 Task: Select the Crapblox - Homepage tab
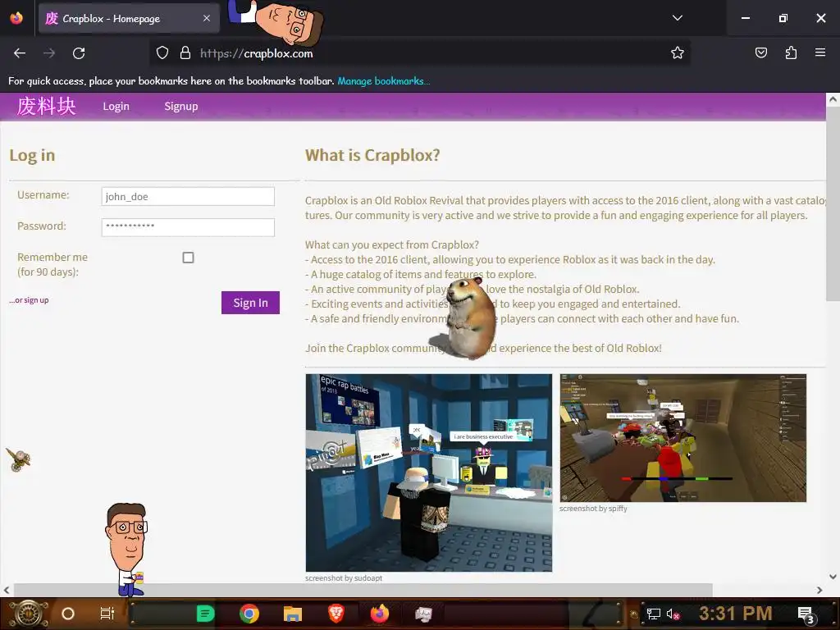tap(129, 18)
